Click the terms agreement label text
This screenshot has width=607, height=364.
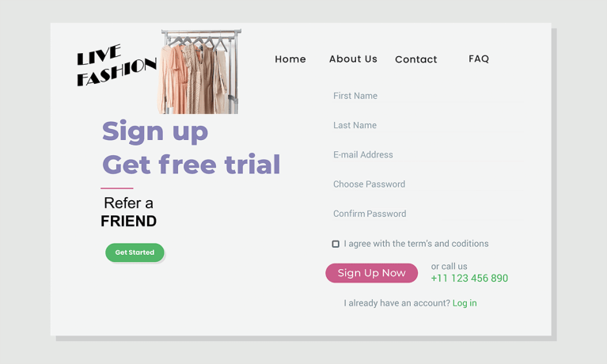pos(416,244)
